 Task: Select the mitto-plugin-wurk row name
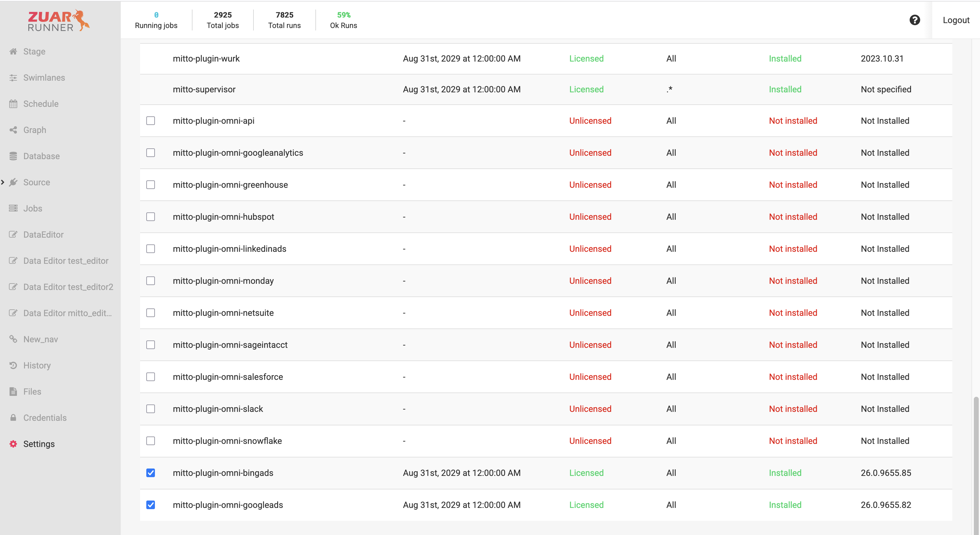[x=206, y=58]
